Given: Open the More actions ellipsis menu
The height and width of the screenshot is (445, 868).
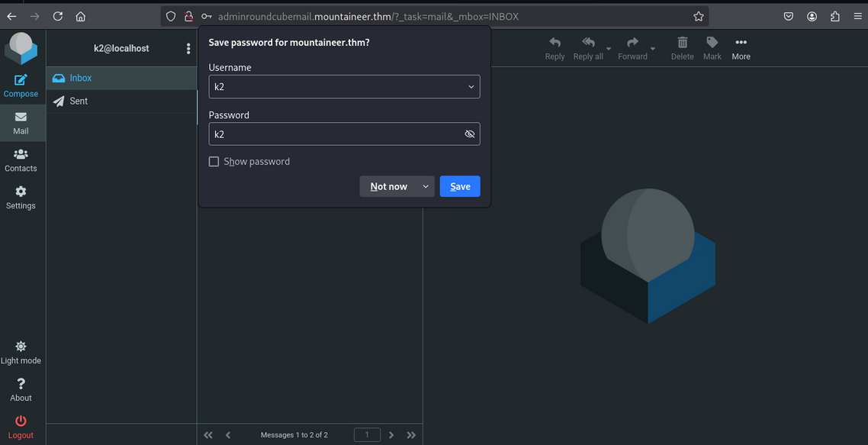Looking at the screenshot, I should (741, 44).
